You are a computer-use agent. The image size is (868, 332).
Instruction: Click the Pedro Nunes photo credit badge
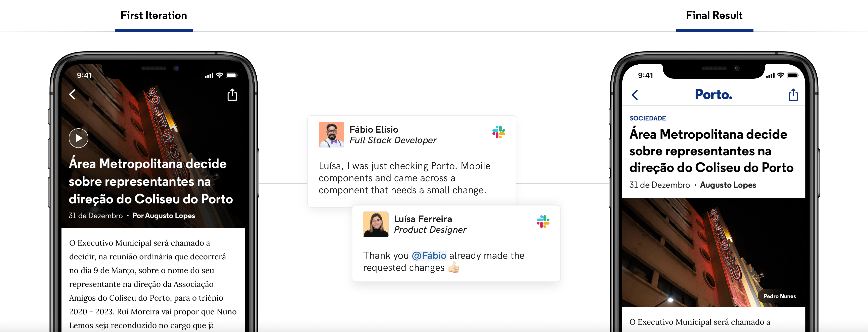coord(779,296)
